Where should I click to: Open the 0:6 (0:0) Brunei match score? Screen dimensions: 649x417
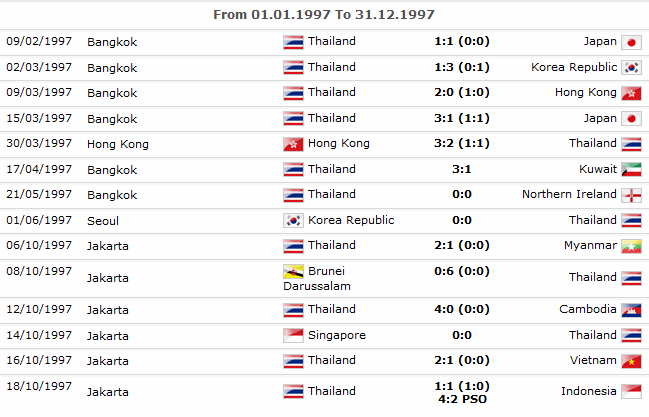click(462, 271)
